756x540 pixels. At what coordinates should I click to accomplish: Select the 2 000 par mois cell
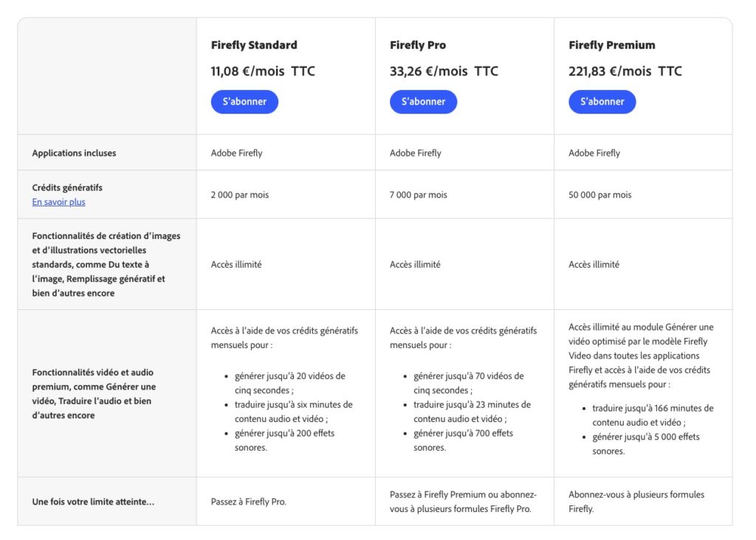click(x=240, y=195)
